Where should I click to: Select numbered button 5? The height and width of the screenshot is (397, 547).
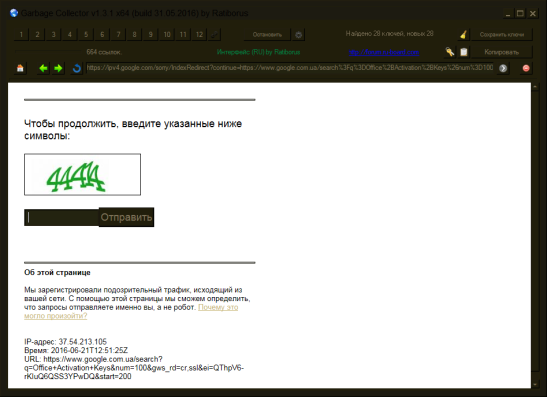click(86, 35)
